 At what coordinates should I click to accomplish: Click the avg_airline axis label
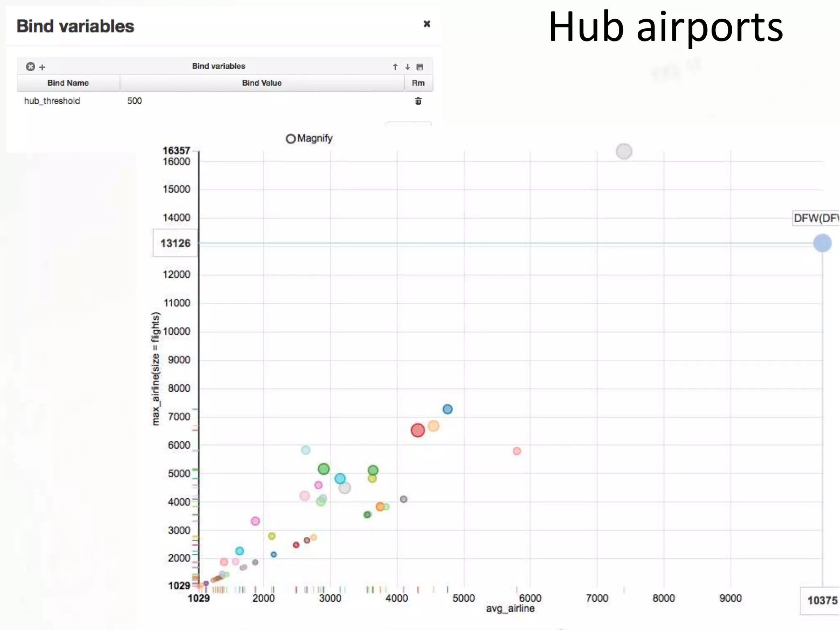510,609
